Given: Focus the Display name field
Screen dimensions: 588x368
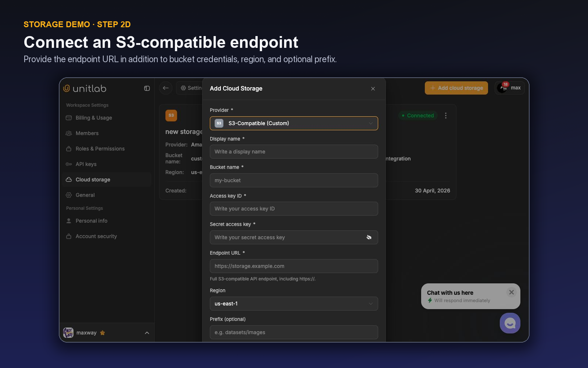Looking at the screenshot, I should [294, 152].
